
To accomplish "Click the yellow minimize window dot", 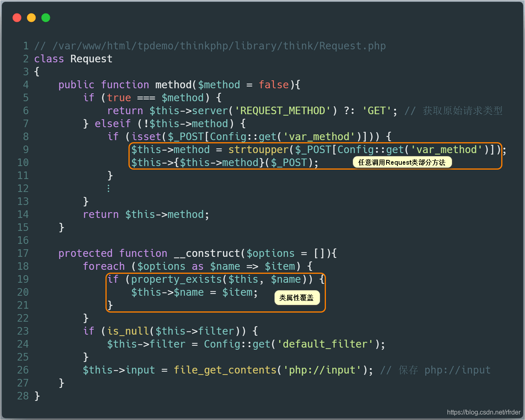I will coord(31,18).
